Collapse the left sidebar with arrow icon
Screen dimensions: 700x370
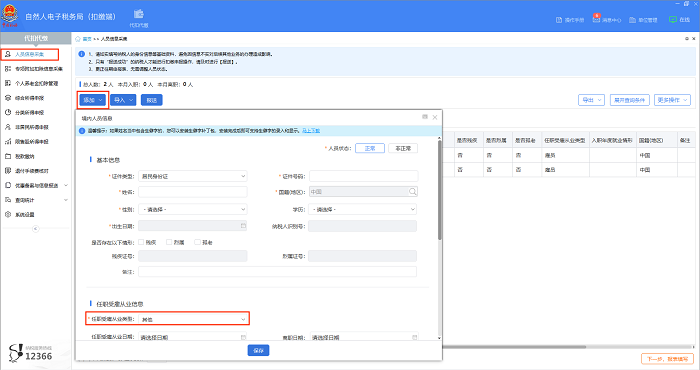(36, 229)
